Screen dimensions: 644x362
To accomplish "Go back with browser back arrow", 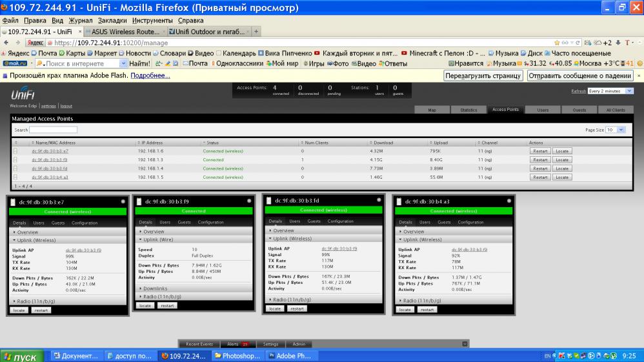I will point(6,43).
